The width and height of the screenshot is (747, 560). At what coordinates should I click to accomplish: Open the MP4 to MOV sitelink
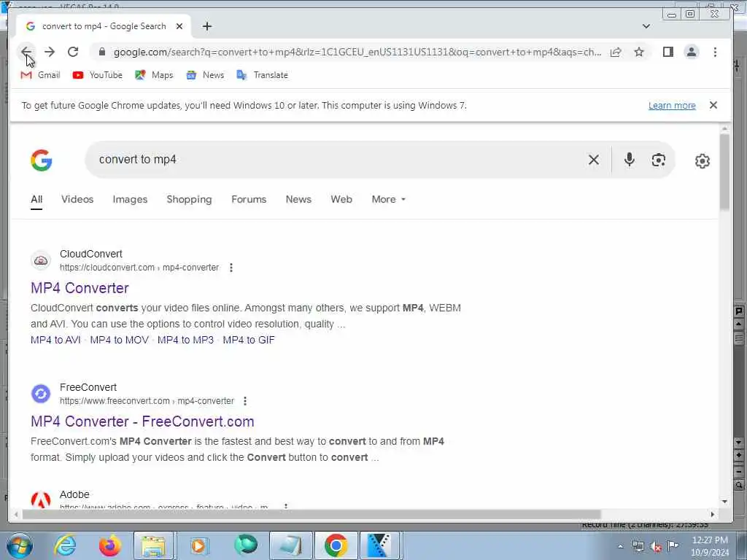pyautogui.click(x=119, y=340)
